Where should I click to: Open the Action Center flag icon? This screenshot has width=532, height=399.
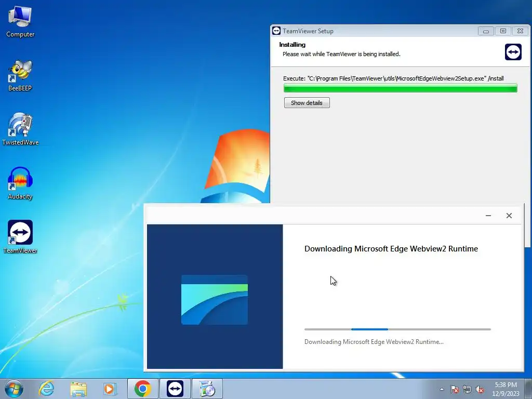click(455, 389)
